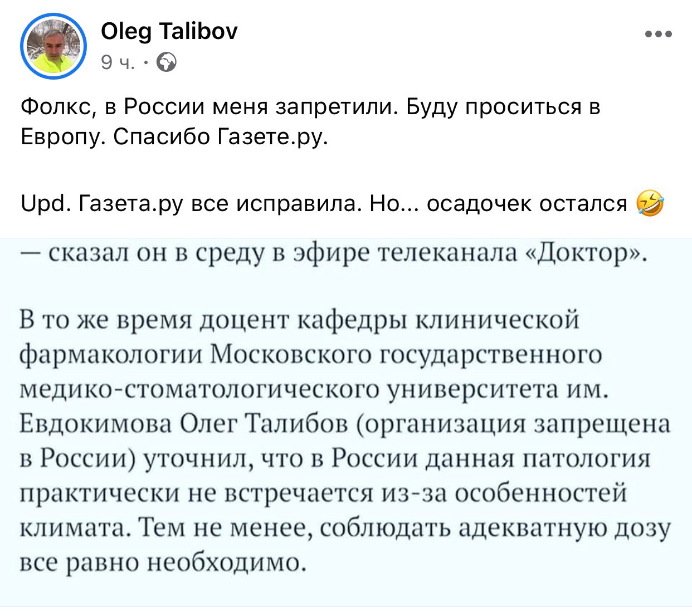
Task: Open the attached article screenshot image
Action: (345, 423)
